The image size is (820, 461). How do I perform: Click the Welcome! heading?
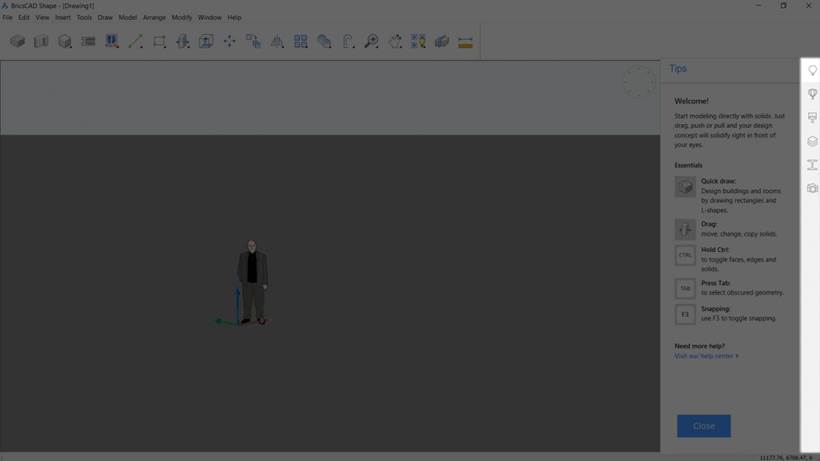(691, 101)
